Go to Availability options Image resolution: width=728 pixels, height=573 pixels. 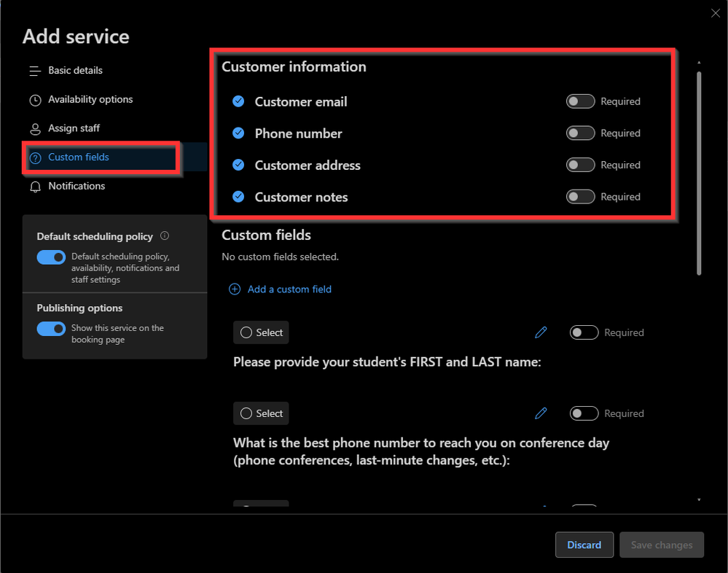pos(90,99)
